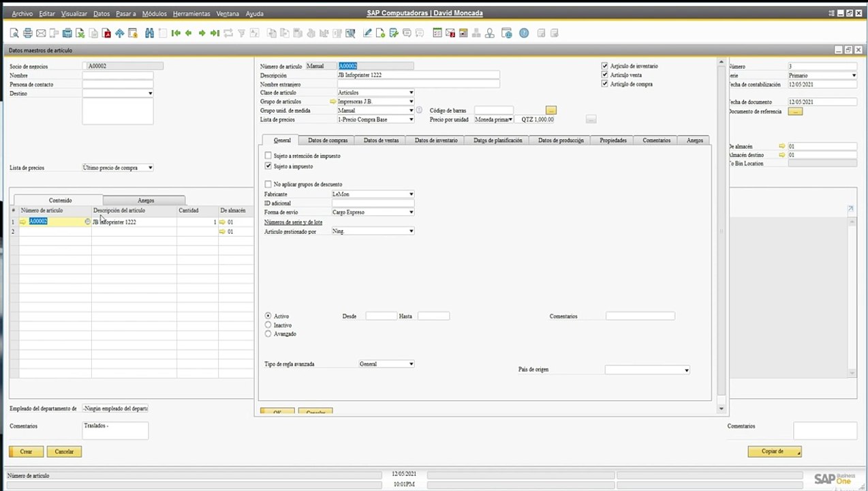Uncheck Sujeto a impuesto checkbox

click(268, 166)
